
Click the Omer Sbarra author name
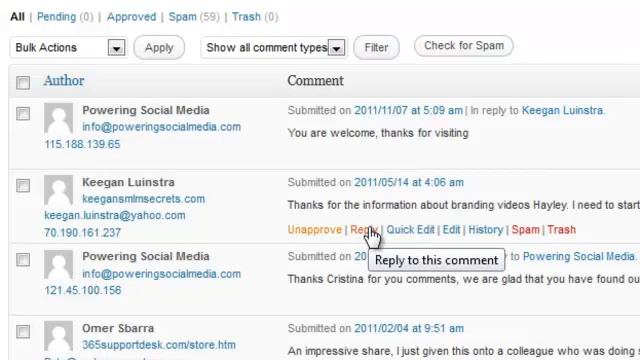coord(118,328)
